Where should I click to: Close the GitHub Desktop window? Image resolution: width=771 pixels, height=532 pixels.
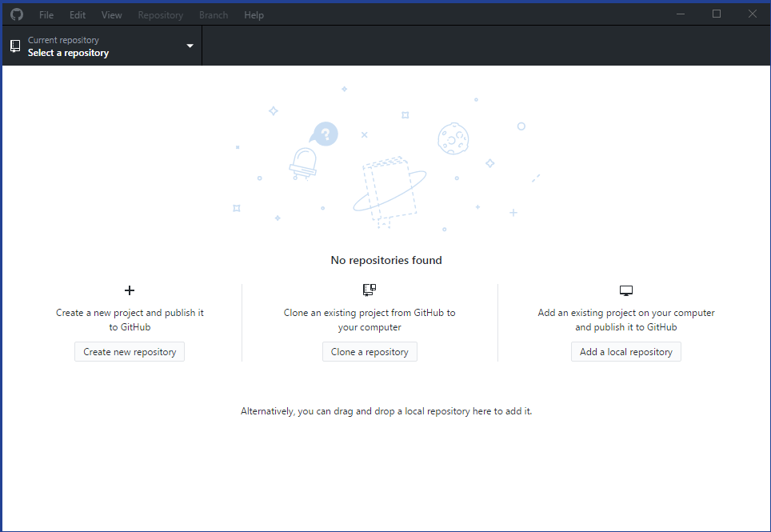point(753,14)
